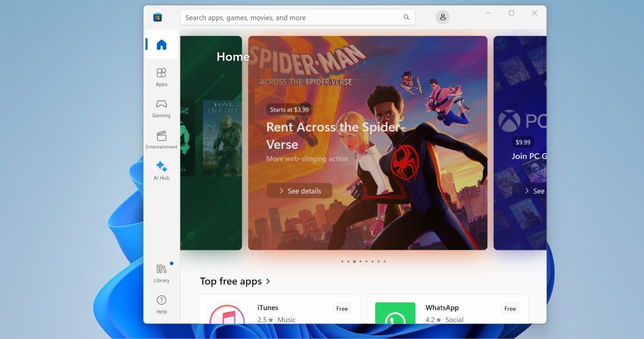Open the Apps section
This screenshot has width=644, height=339.
161,77
